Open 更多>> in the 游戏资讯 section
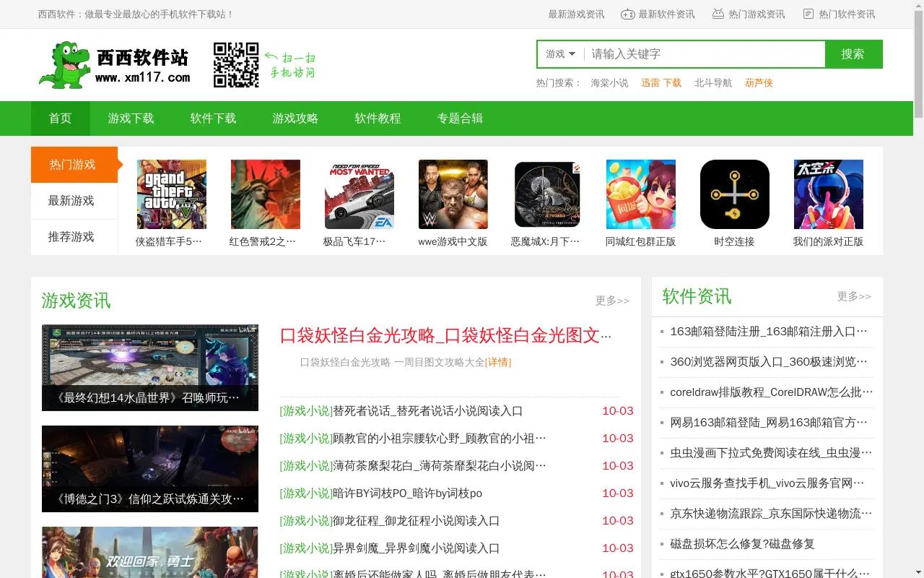The image size is (924, 578). [x=613, y=301]
